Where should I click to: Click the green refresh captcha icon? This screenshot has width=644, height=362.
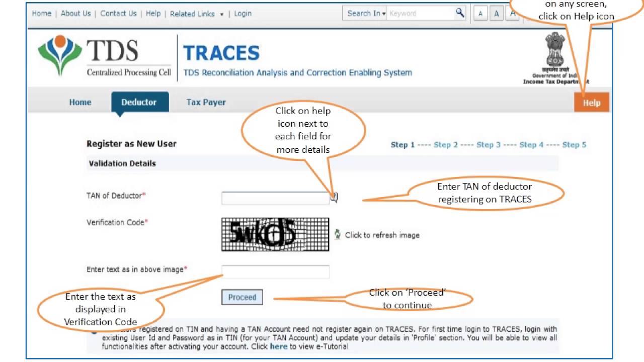[x=338, y=234]
